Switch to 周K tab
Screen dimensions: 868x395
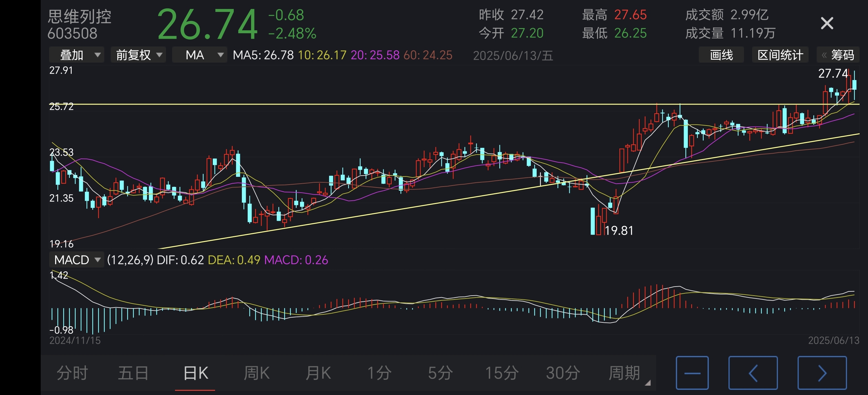click(x=256, y=373)
